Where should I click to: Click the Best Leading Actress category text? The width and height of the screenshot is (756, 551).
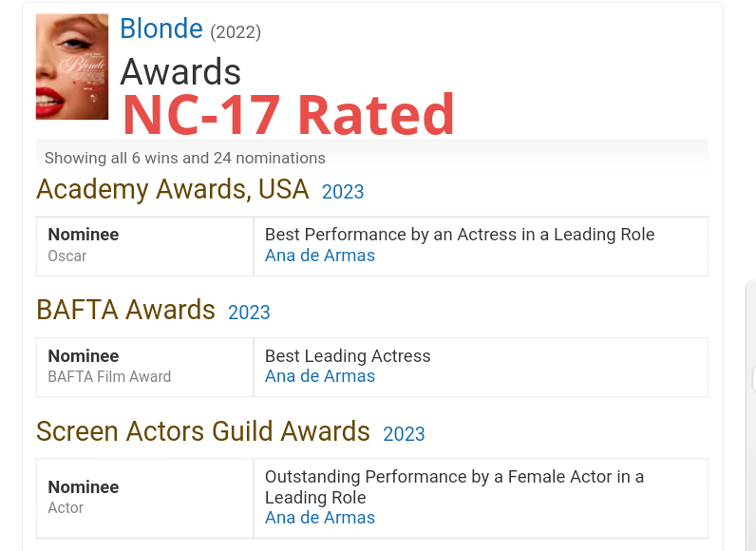(x=348, y=356)
